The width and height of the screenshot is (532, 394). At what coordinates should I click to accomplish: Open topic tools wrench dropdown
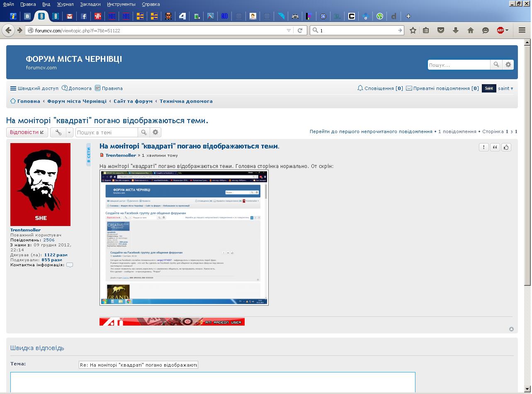(61, 132)
